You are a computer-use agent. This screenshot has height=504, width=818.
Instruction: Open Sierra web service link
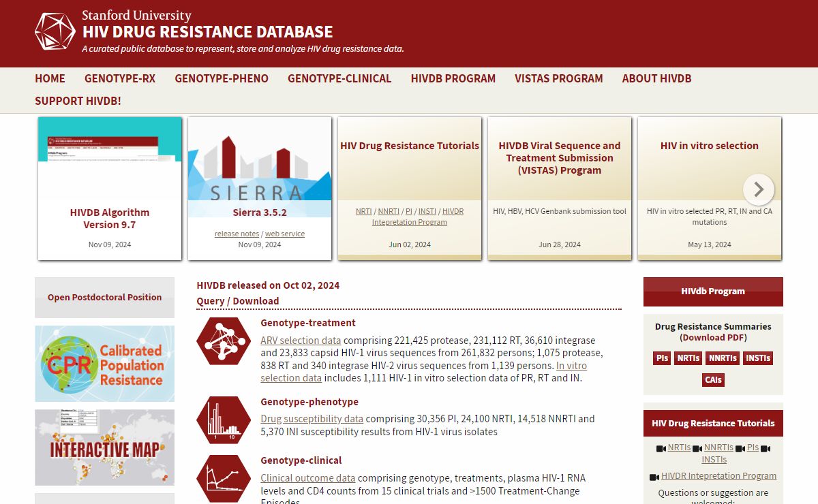[x=285, y=234]
